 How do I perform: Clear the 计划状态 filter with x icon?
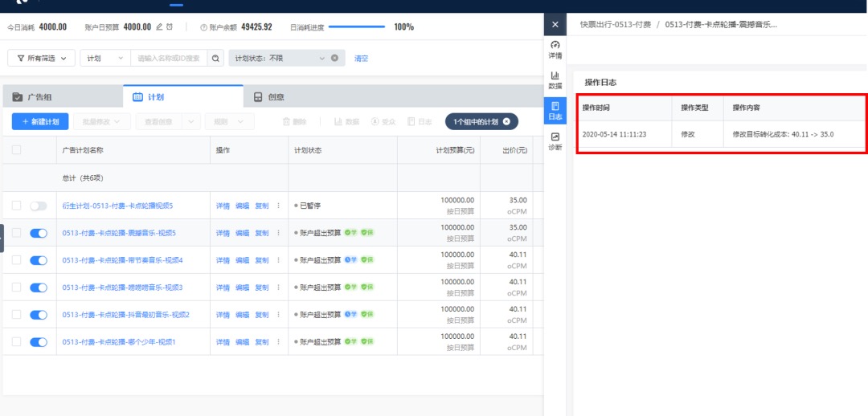(334, 58)
